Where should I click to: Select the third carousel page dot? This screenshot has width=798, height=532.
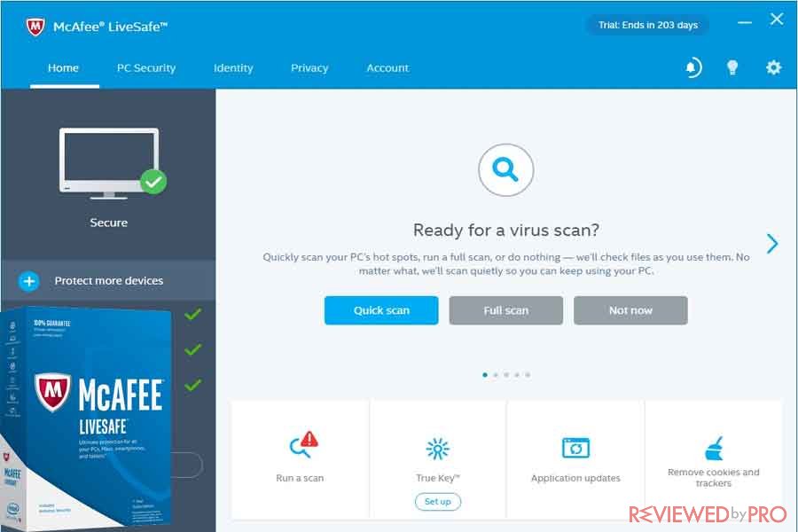pos(506,375)
